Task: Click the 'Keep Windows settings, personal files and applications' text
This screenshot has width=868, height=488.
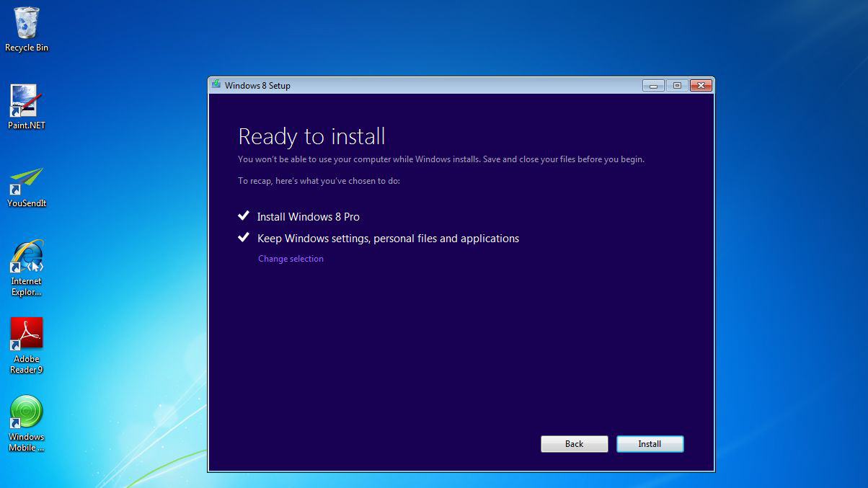Action: [x=388, y=239]
